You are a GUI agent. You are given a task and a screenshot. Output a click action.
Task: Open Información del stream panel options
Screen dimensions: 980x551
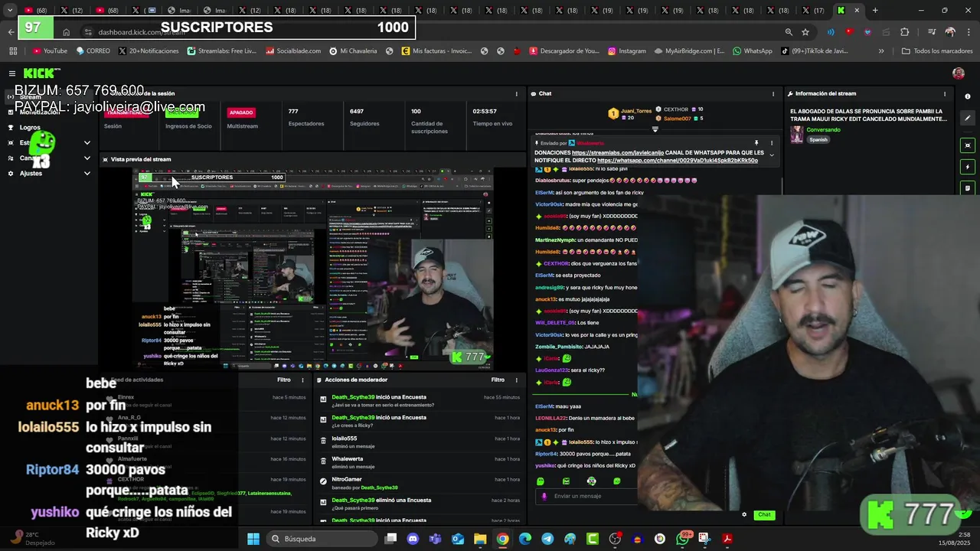point(945,94)
